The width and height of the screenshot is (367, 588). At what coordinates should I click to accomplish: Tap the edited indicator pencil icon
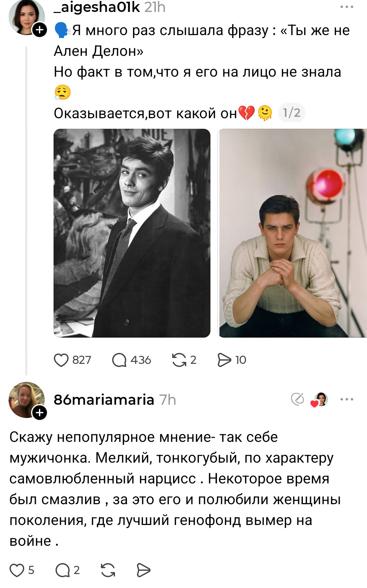(x=297, y=399)
